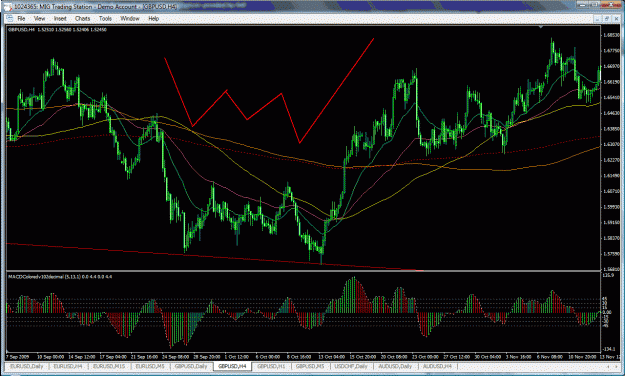
Task: Switch to the GBPUSD,Daily chart tab
Action: [191, 366]
